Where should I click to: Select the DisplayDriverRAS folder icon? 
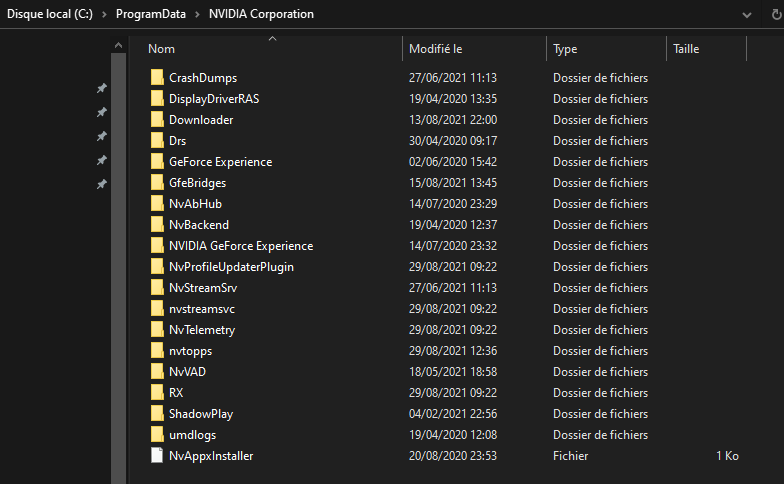point(157,98)
